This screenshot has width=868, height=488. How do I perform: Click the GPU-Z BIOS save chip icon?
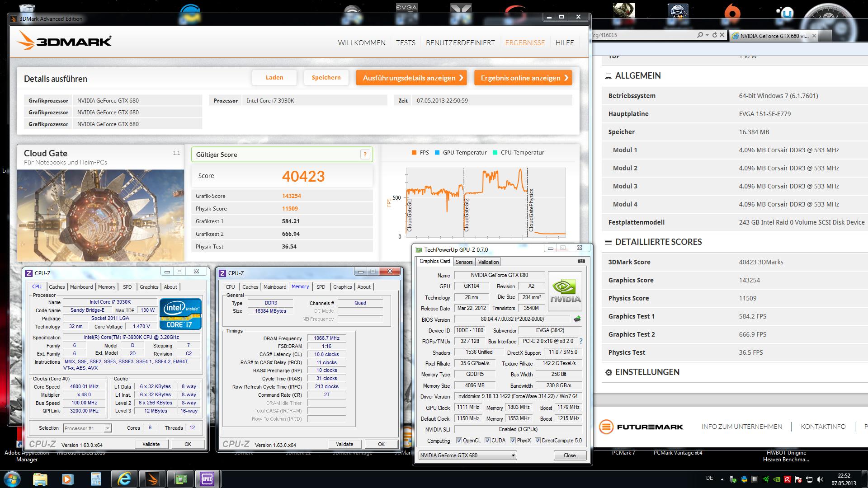pyautogui.click(x=577, y=319)
